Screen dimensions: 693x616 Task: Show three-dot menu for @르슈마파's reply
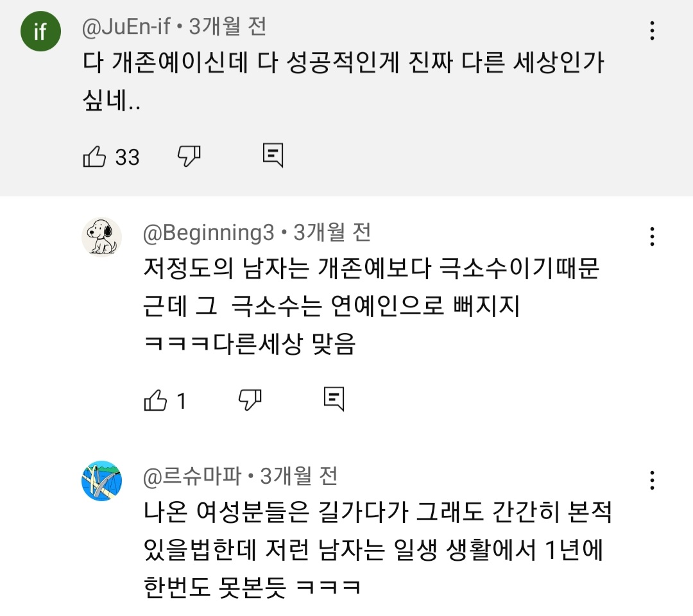click(x=652, y=481)
